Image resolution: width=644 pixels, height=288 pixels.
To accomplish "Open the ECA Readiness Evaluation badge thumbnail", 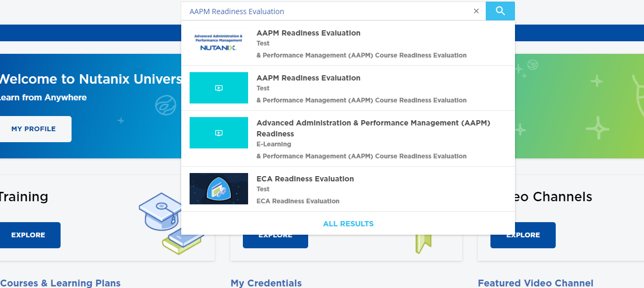I will 219,189.
